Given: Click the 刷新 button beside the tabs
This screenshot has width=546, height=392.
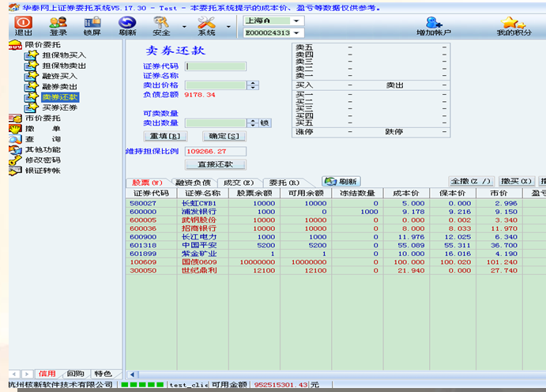Looking at the screenshot, I should (x=341, y=181).
